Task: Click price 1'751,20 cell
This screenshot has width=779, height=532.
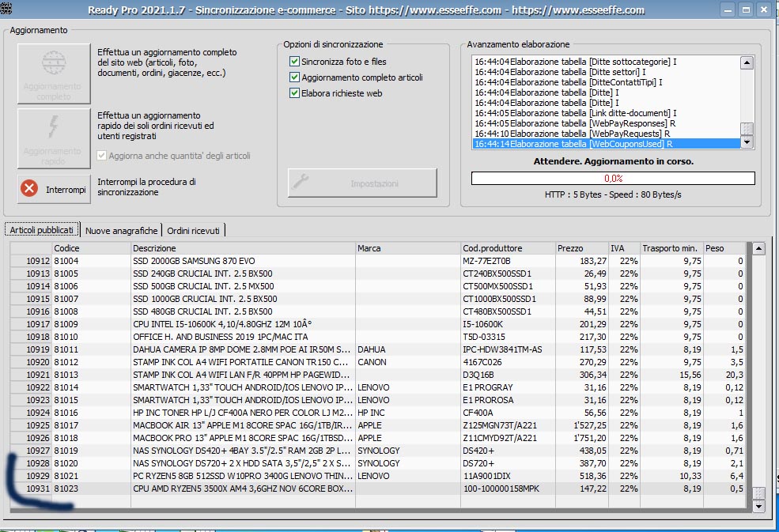Action: 582,438
